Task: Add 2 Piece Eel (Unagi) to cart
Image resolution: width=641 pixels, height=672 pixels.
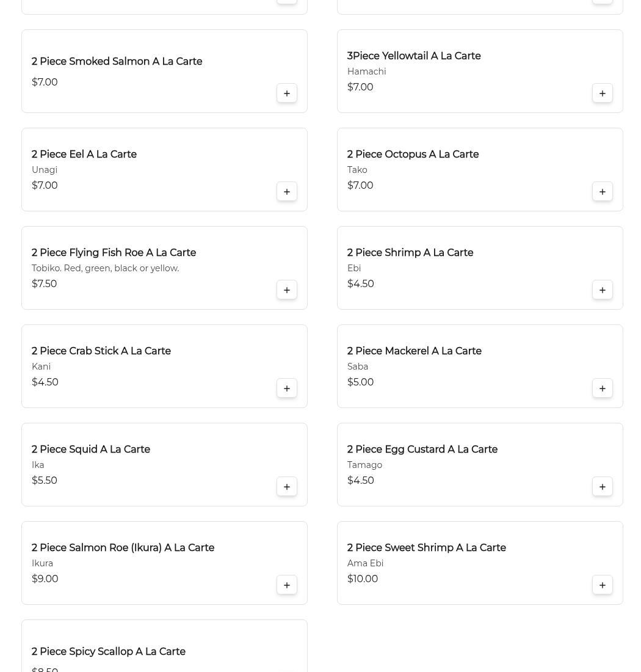Action: [286, 192]
